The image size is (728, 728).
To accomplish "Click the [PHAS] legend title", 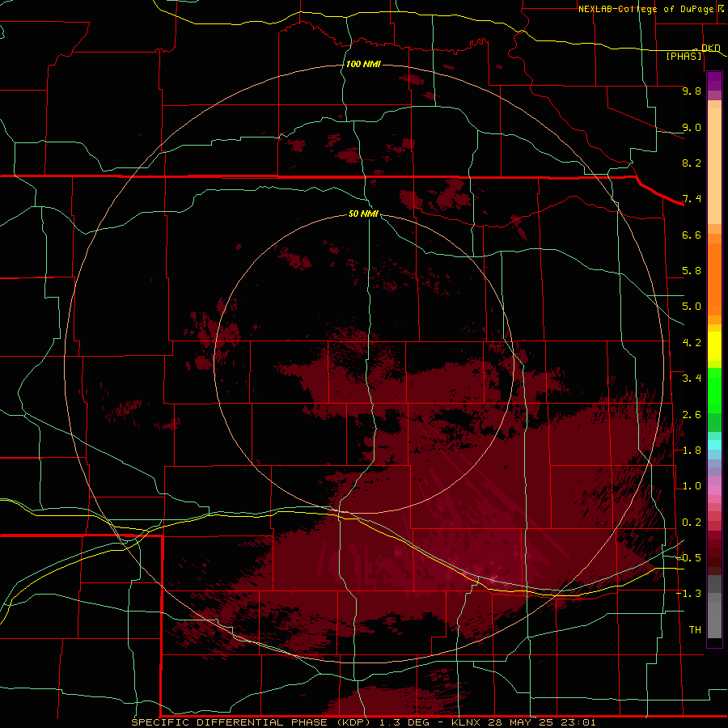I will 684,57.
